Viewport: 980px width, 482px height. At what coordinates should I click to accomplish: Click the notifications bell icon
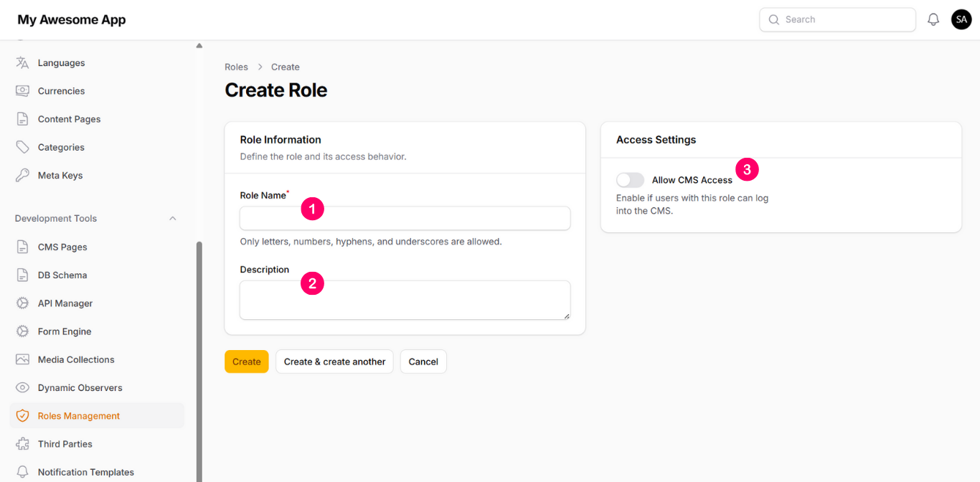click(x=933, y=20)
